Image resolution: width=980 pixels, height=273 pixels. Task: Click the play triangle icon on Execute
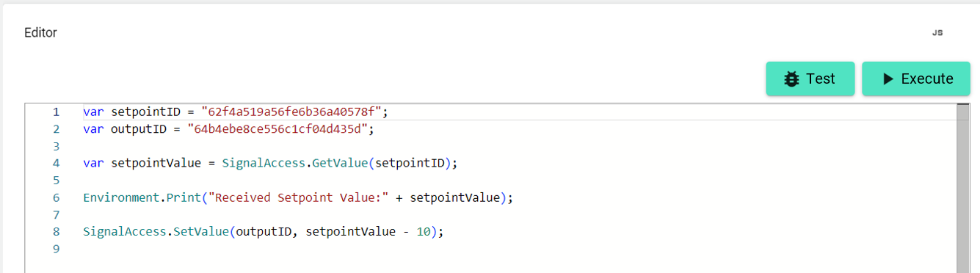pos(888,79)
